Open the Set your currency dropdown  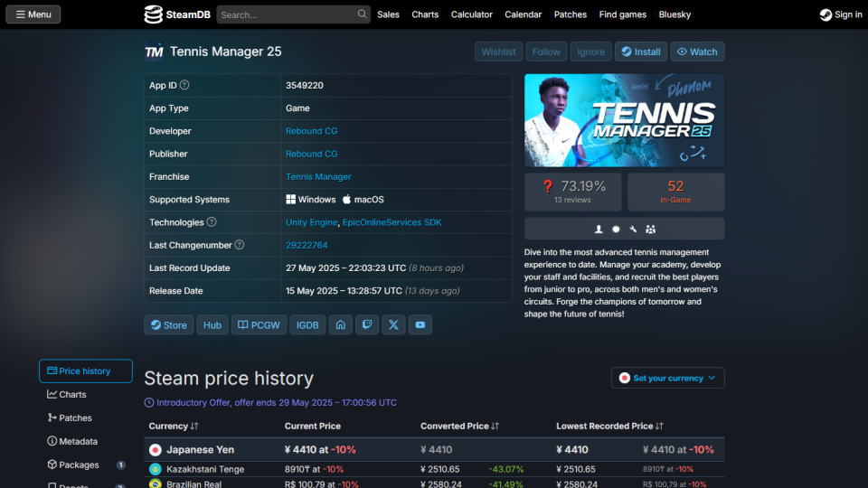(x=667, y=378)
